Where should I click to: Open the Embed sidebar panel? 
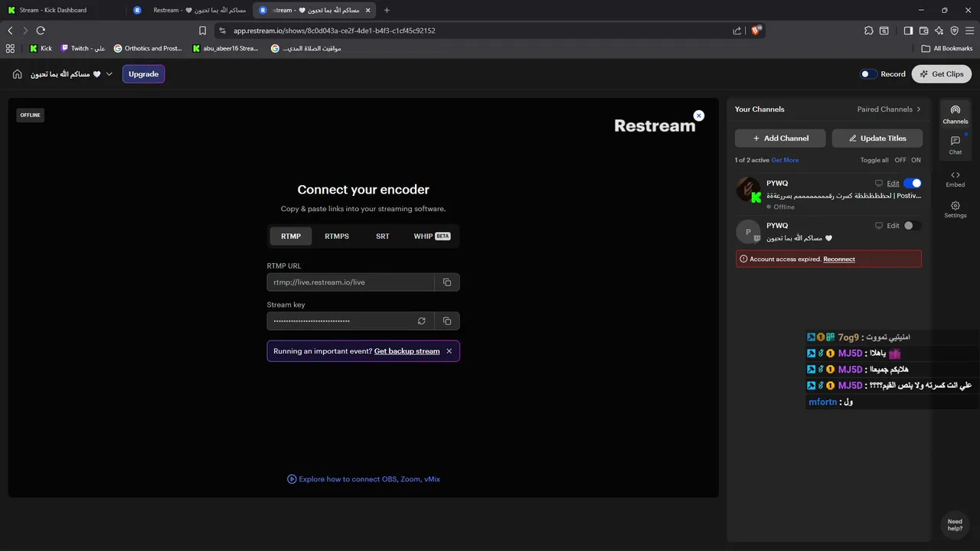click(x=955, y=178)
